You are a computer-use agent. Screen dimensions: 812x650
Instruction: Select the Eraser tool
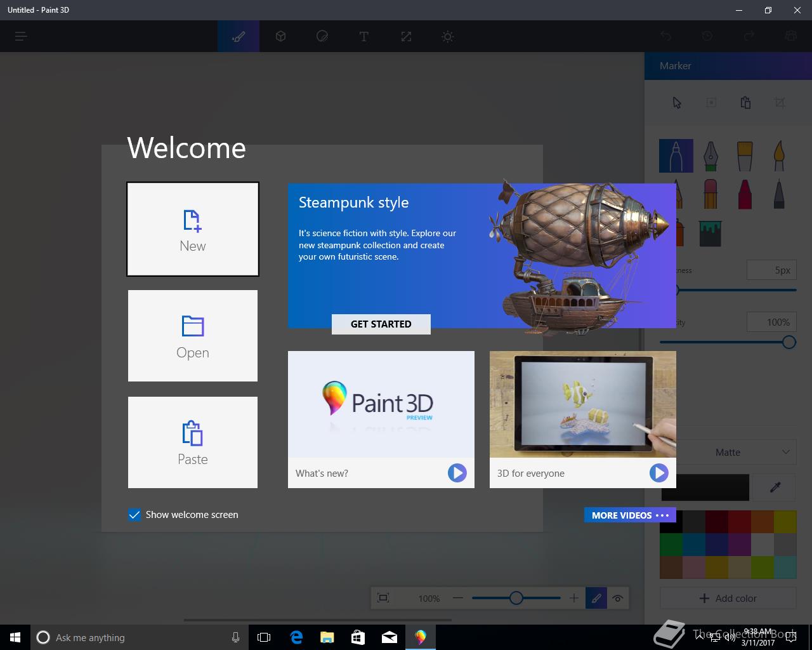point(710,194)
